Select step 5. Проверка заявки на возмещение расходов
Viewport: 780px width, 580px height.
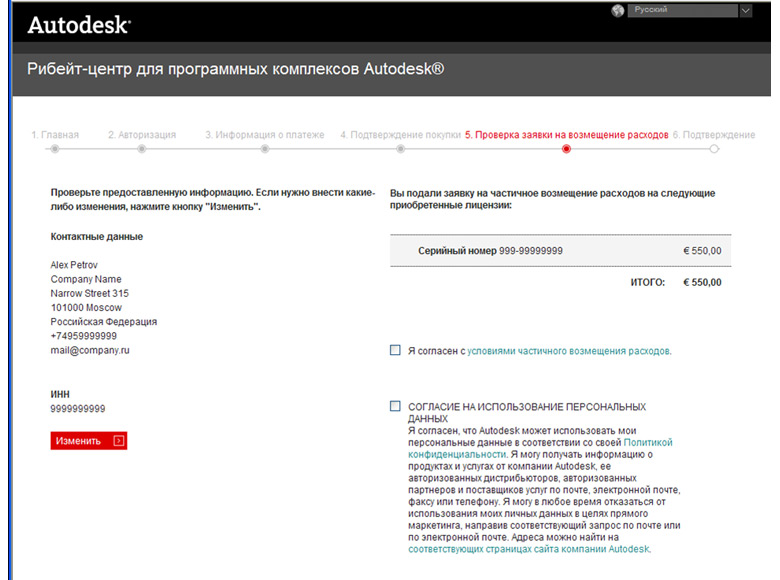coord(567,135)
